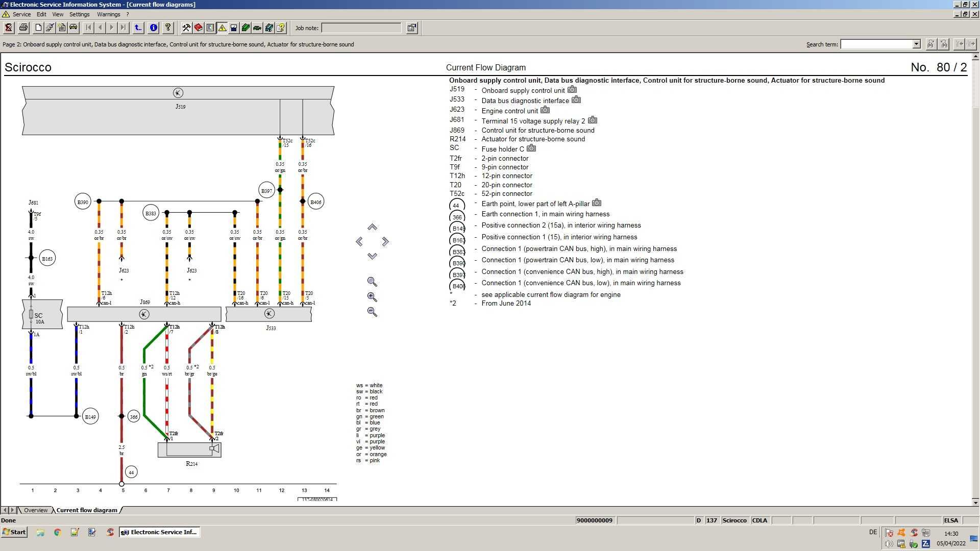980x551 pixels.
Task: Click the printer icon to print
Action: [23, 28]
